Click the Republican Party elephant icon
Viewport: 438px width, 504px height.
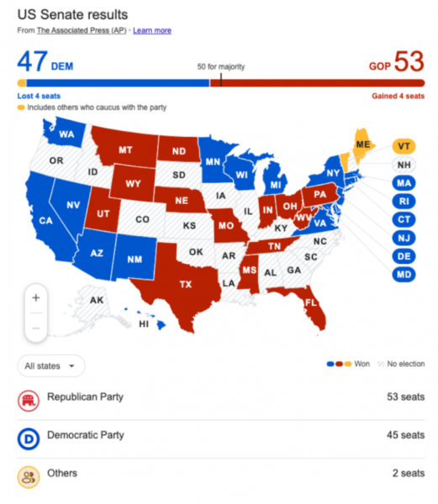[x=29, y=401]
